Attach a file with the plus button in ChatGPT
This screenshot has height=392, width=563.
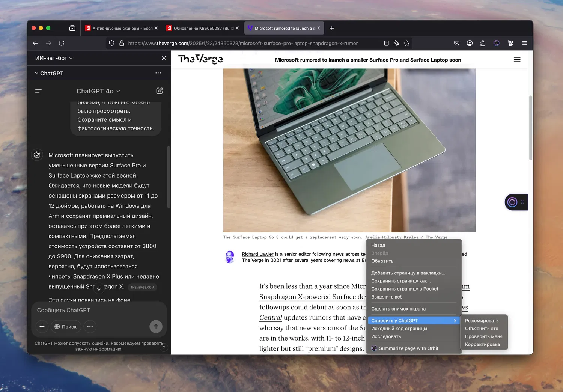point(42,327)
